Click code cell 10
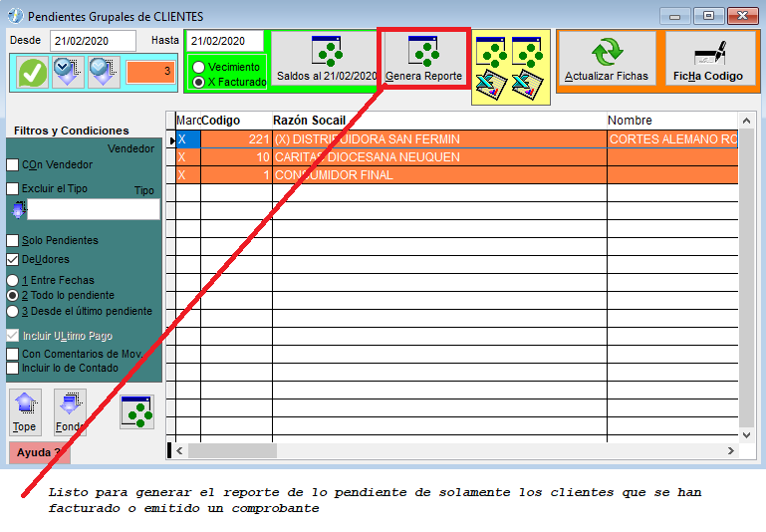The image size is (766, 532). tap(236, 157)
